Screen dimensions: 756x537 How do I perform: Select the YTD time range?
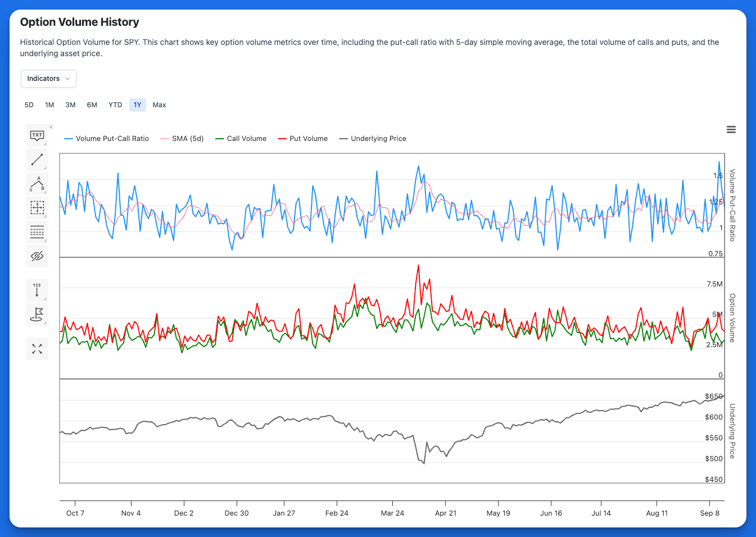tap(115, 105)
